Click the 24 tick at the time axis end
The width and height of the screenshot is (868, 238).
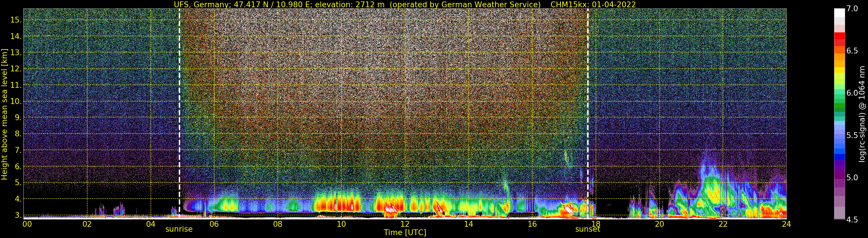786,224
